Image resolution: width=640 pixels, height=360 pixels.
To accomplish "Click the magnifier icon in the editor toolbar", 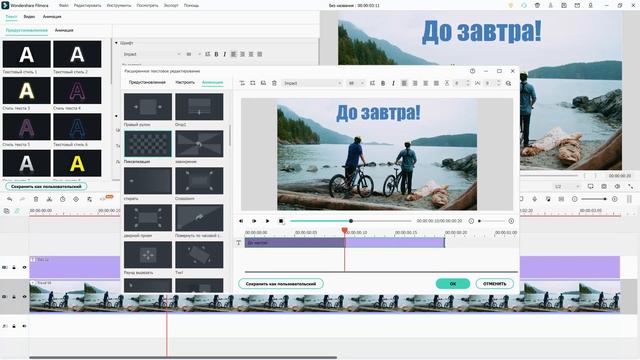I will tap(509, 83).
